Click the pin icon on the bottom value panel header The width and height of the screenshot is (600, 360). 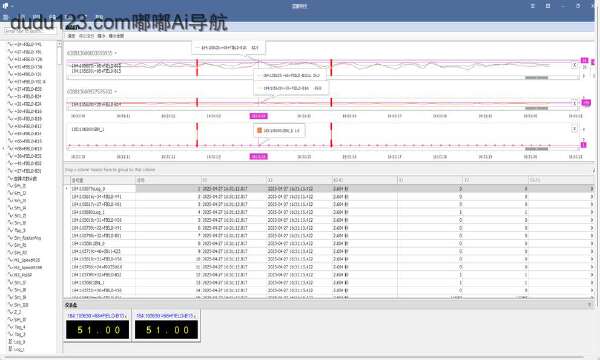pos(590,305)
